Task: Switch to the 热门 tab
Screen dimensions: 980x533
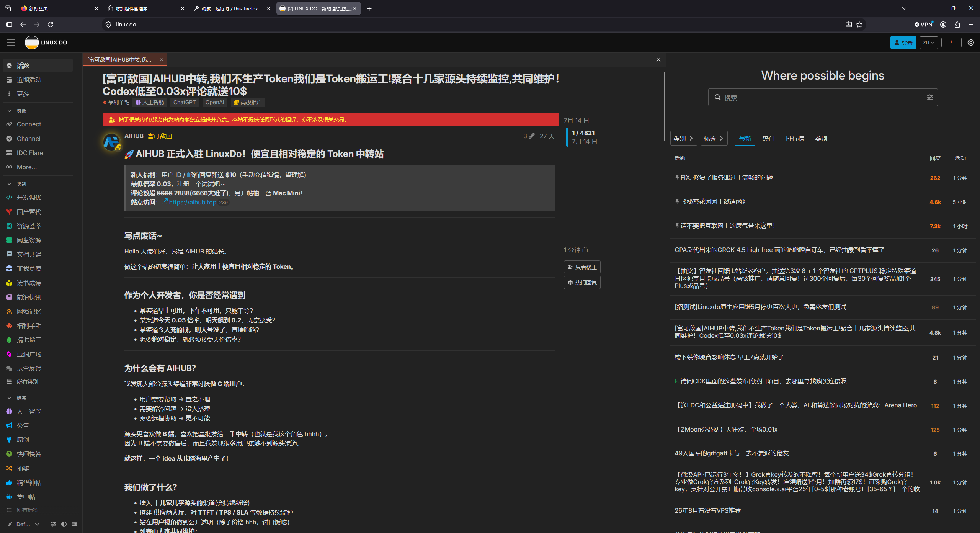Action: pyautogui.click(x=768, y=138)
